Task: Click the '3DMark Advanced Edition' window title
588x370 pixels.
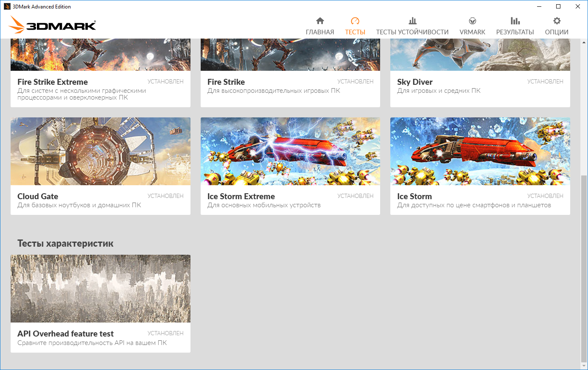Action: click(42, 6)
